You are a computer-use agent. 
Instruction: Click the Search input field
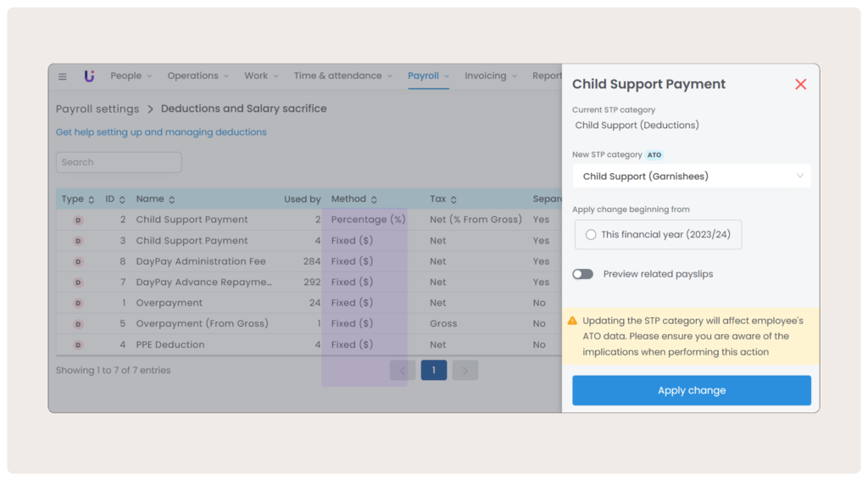coord(119,162)
